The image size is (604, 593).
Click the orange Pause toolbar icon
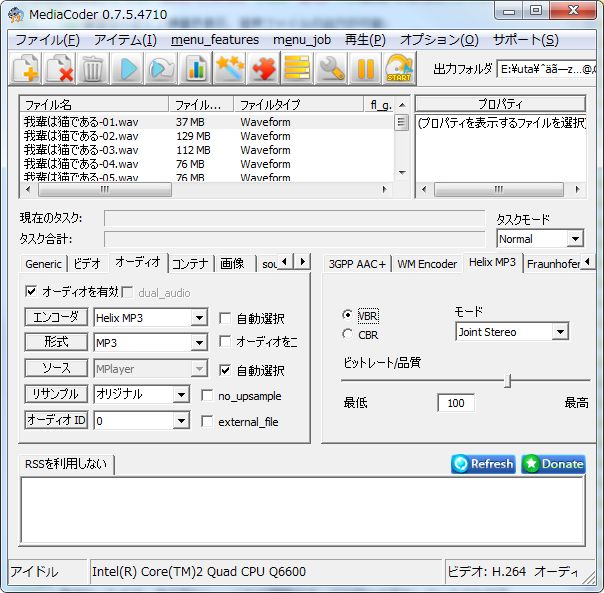pyautogui.click(x=365, y=69)
